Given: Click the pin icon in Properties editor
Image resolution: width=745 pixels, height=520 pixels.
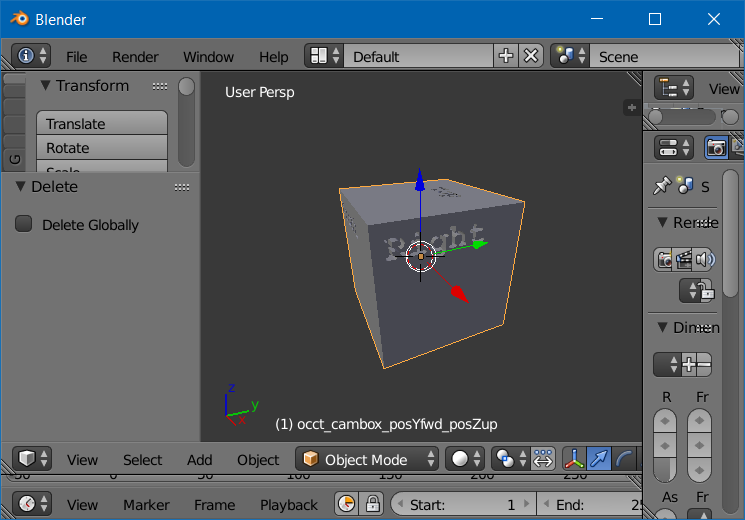Looking at the screenshot, I should point(661,186).
